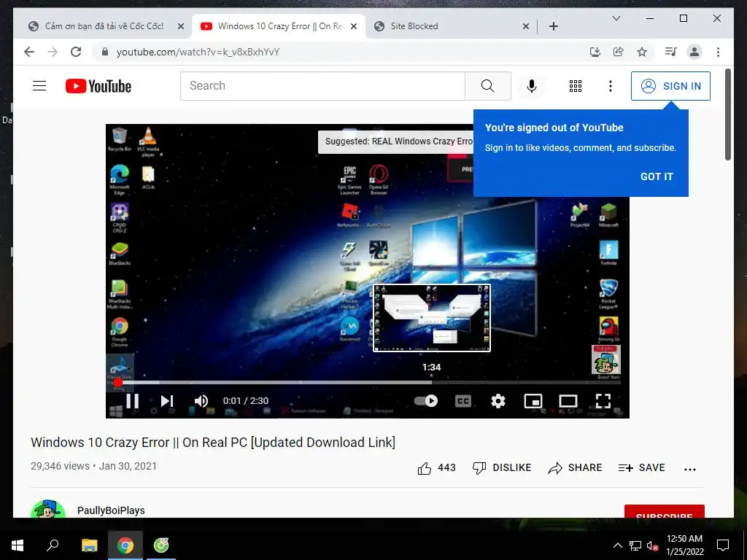Save the video to a playlist
Viewport: 747px width, 560px height.
click(x=641, y=467)
